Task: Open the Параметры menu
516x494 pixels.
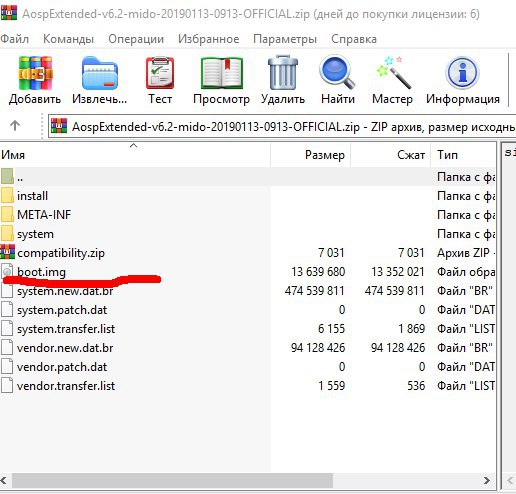Action: pyautogui.click(x=285, y=39)
